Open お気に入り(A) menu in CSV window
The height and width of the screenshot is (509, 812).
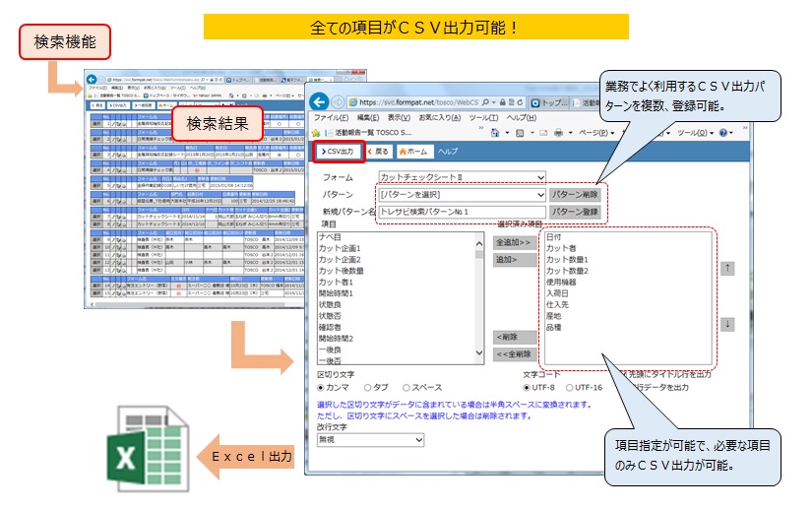[x=440, y=118]
